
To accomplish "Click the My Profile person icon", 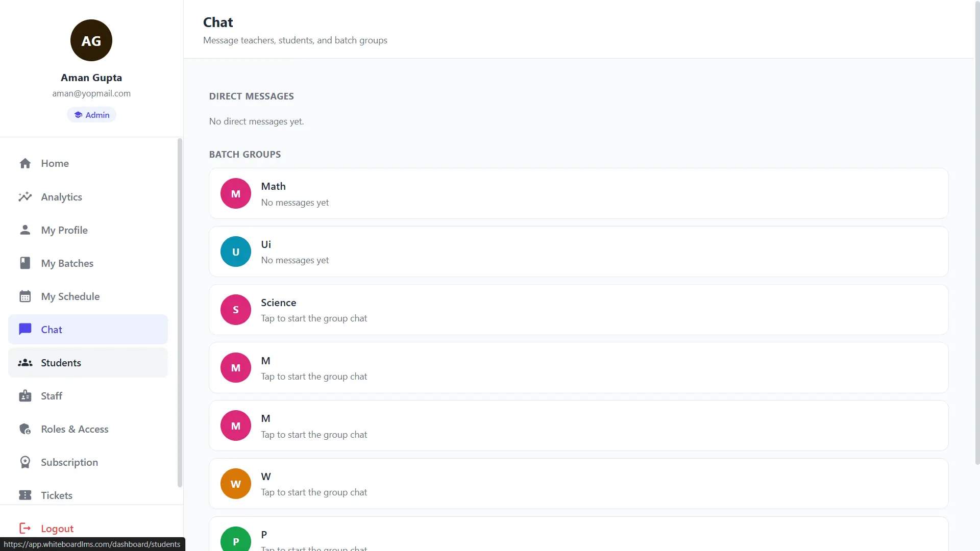I will coord(25,230).
